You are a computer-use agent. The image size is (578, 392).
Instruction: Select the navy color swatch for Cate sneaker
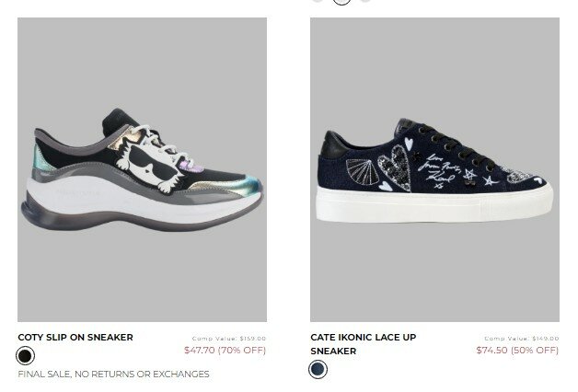click(x=318, y=369)
